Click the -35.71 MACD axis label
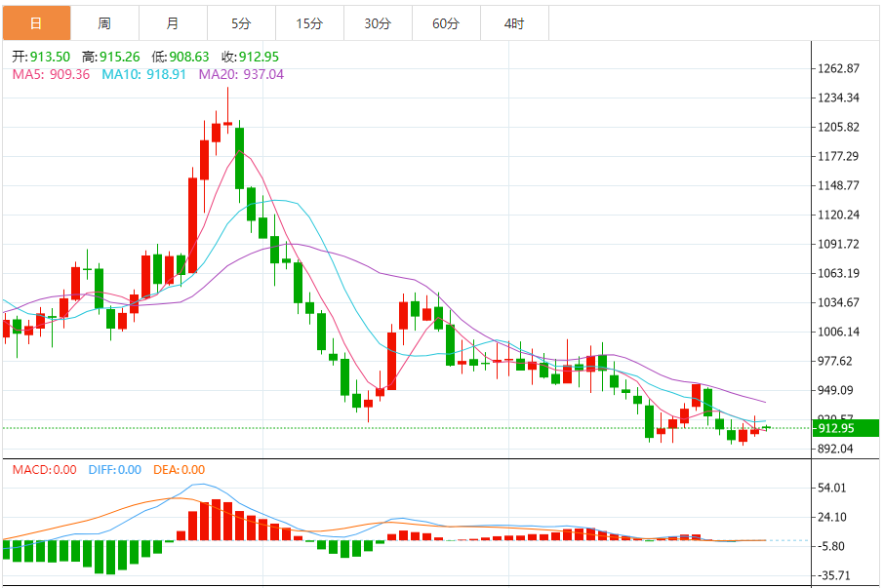This screenshot has height=588, width=884. pos(833,576)
